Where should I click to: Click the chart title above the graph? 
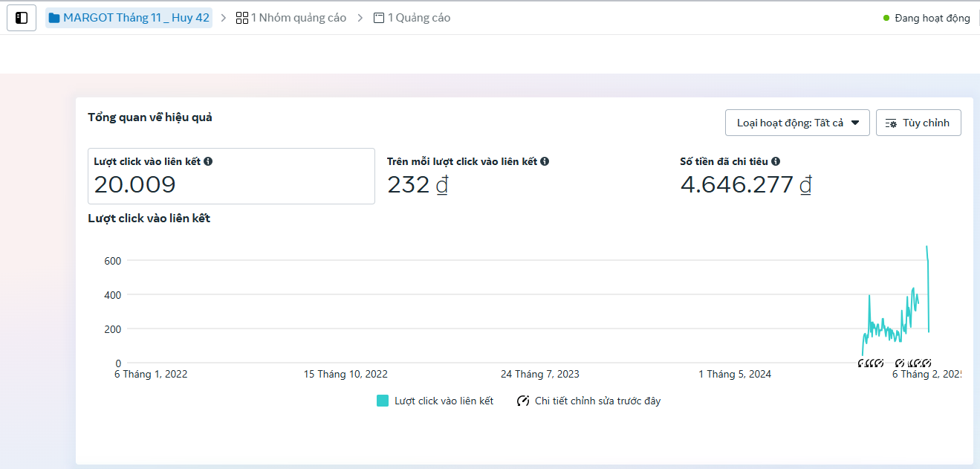pyautogui.click(x=149, y=219)
